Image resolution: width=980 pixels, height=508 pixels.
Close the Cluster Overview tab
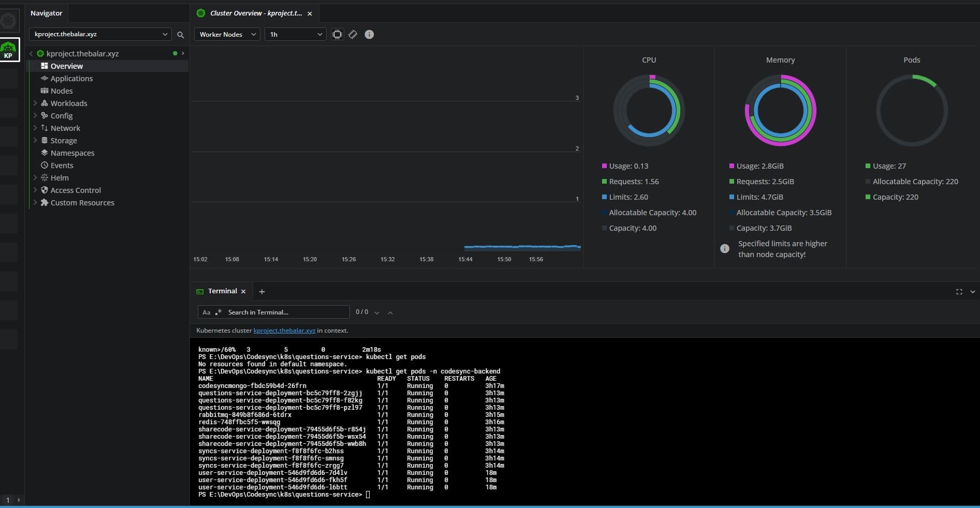tap(310, 13)
